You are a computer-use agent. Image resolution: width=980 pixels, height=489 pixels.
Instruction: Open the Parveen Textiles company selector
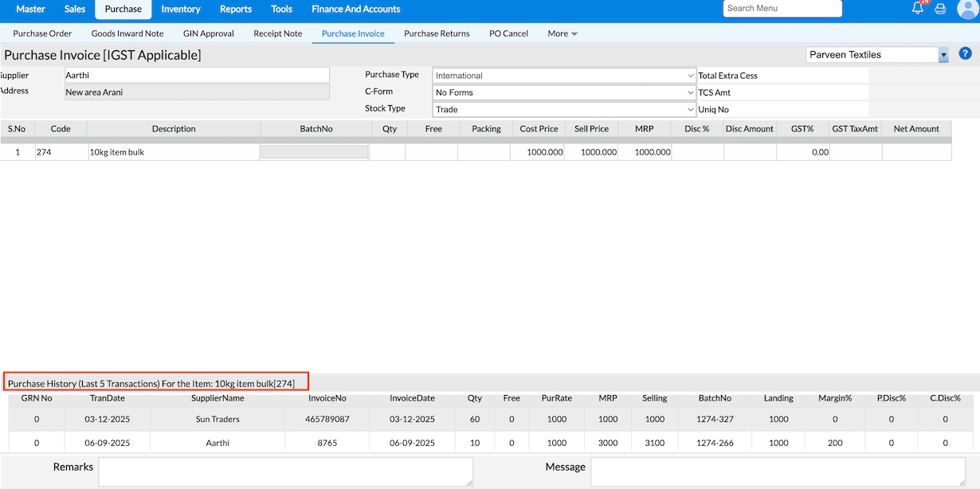point(876,55)
